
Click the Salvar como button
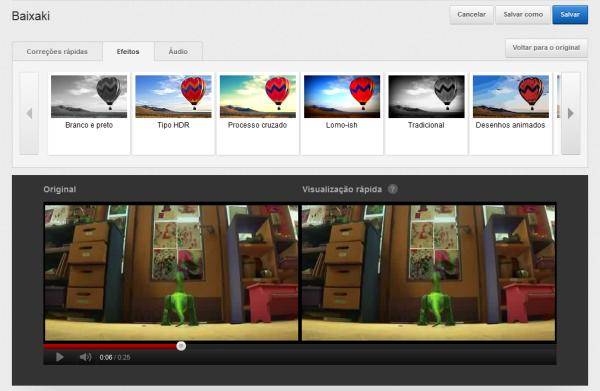(x=523, y=15)
